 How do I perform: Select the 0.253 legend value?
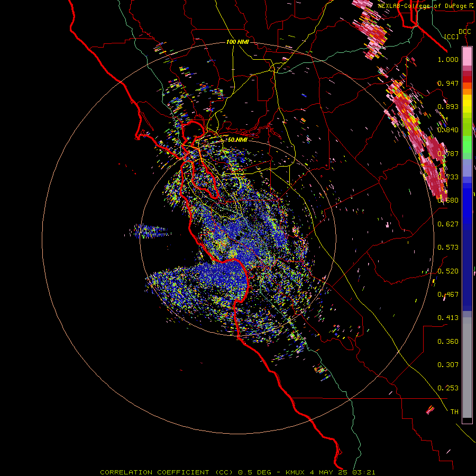pos(448,388)
